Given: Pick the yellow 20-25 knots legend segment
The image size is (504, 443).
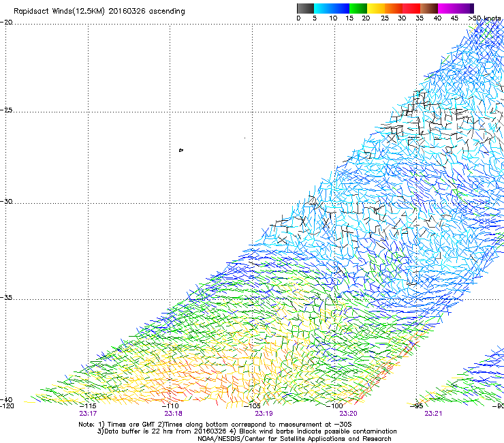Looking at the screenshot, I should [x=376, y=8].
